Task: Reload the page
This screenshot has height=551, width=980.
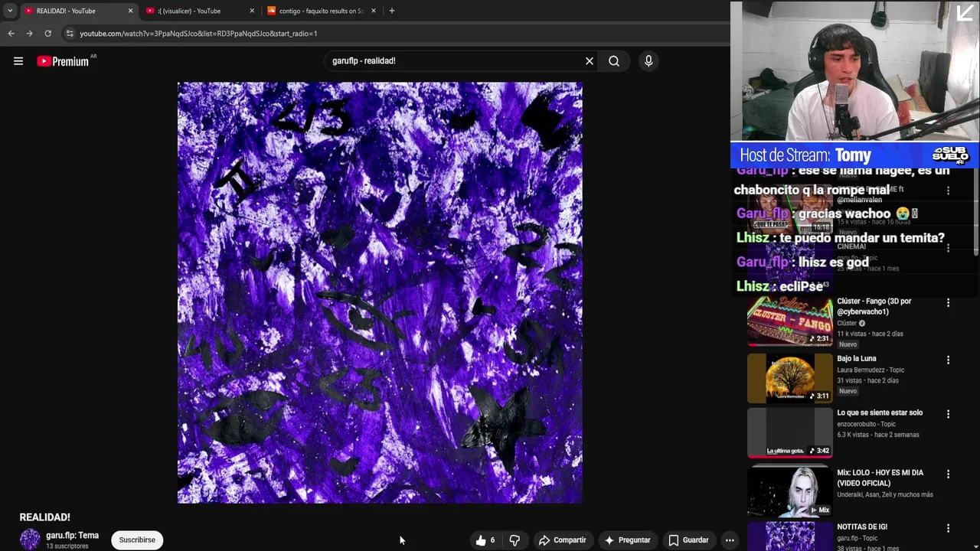Action: pos(47,34)
